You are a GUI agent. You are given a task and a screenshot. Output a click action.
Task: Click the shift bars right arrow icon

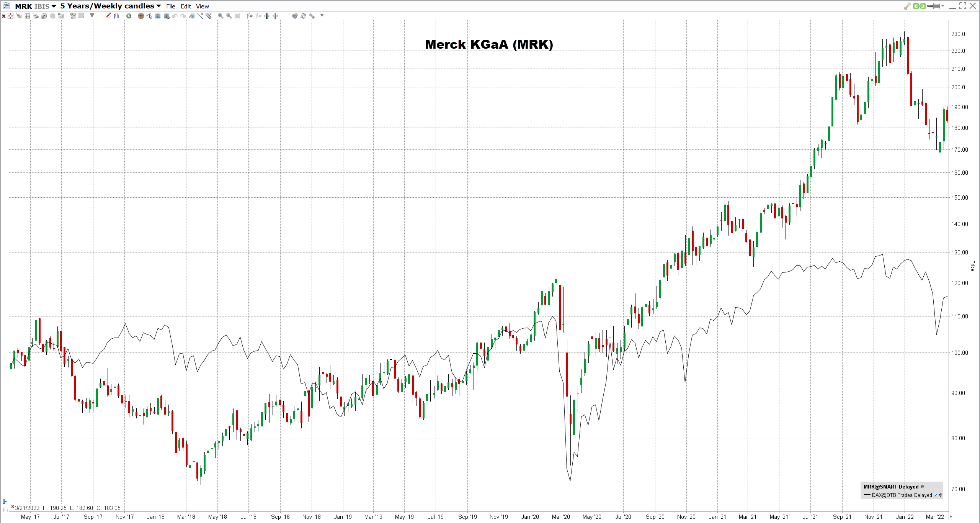(x=250, y=16)
